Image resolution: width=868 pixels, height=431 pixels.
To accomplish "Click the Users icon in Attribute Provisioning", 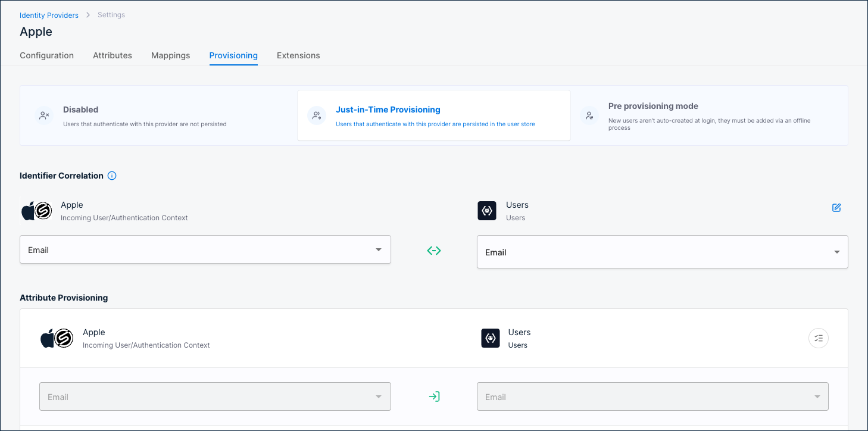I will pyautogui.click(x=490, y=338).
